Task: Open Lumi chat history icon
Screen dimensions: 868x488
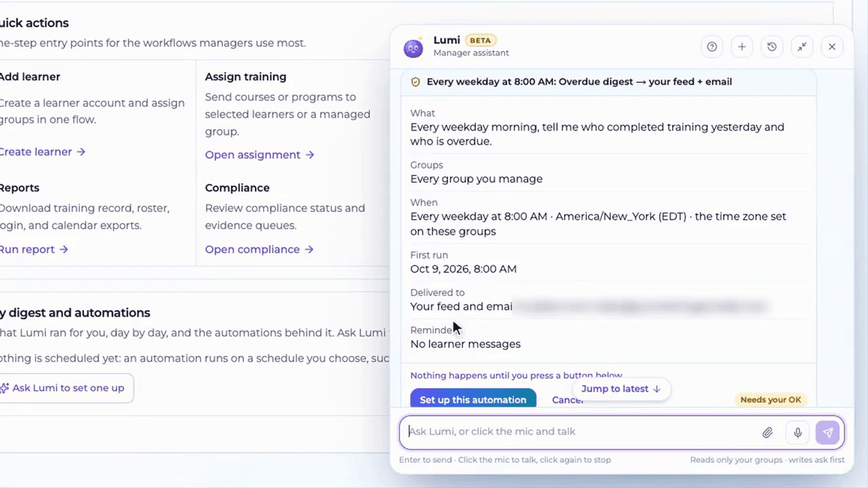Action: pyautogui.click(x=772, y=47)
